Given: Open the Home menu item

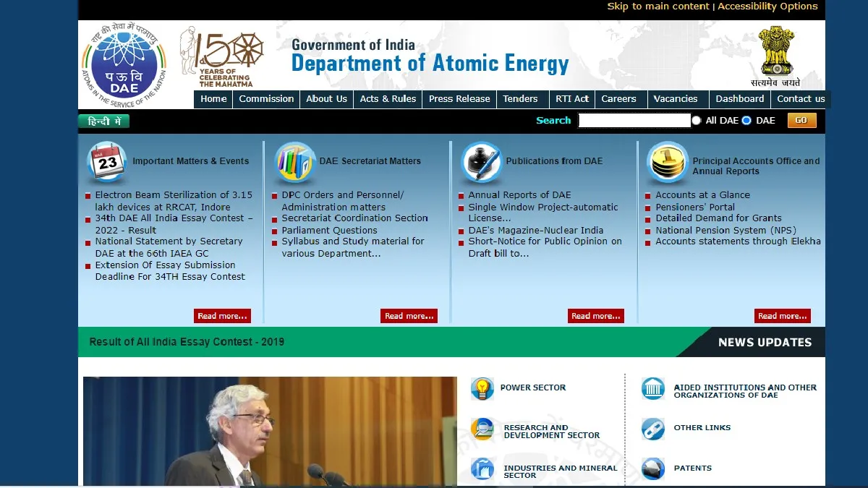Looking at the screenshot, I should (x=213, y=99).
